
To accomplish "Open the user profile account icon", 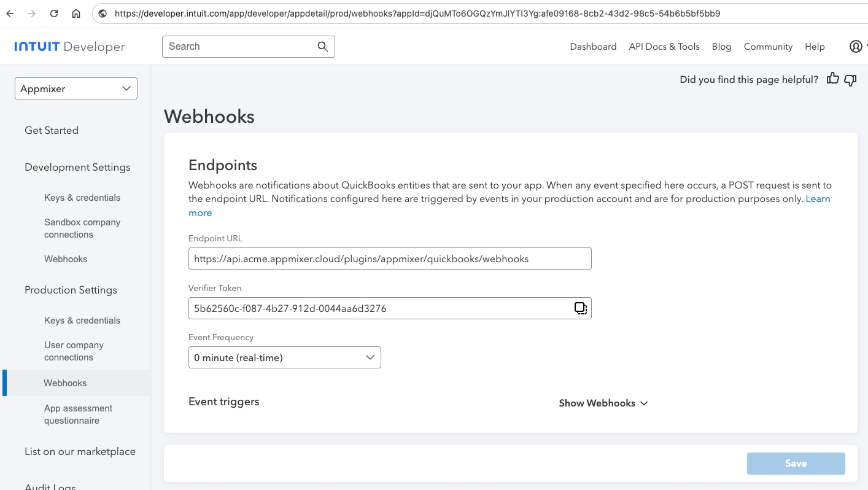I will point(856,47).
